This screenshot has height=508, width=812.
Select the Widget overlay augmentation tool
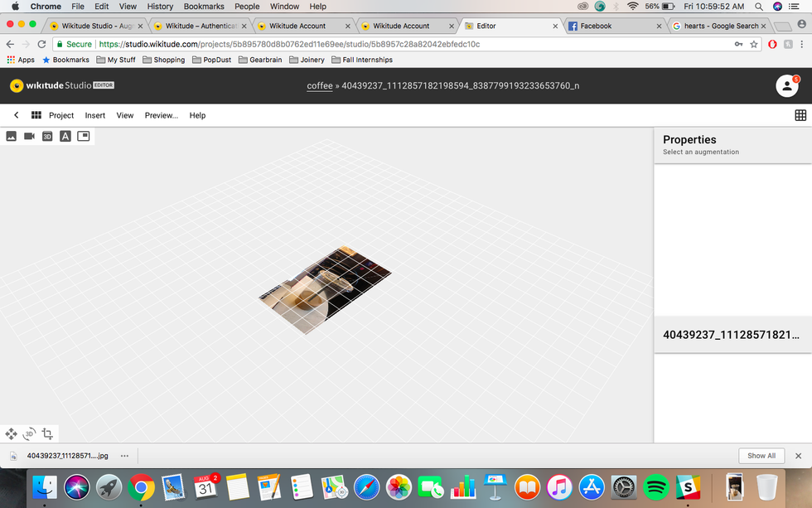click(84, 136)
